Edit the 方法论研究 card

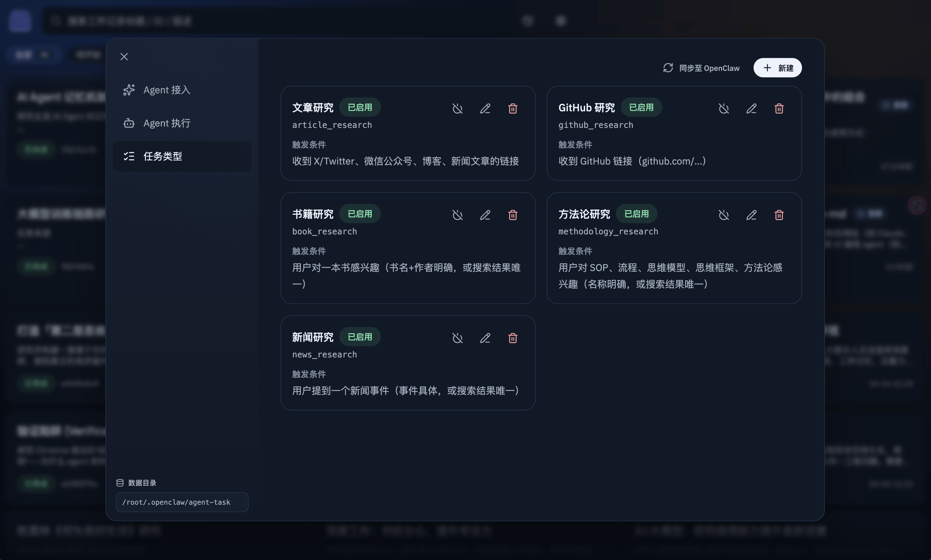tap(751, 215)
